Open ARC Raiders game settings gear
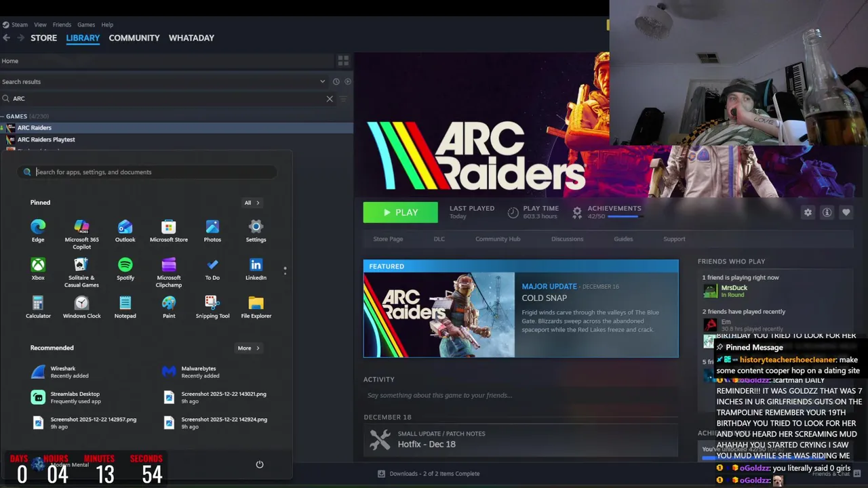 click(x=808, y=212)
